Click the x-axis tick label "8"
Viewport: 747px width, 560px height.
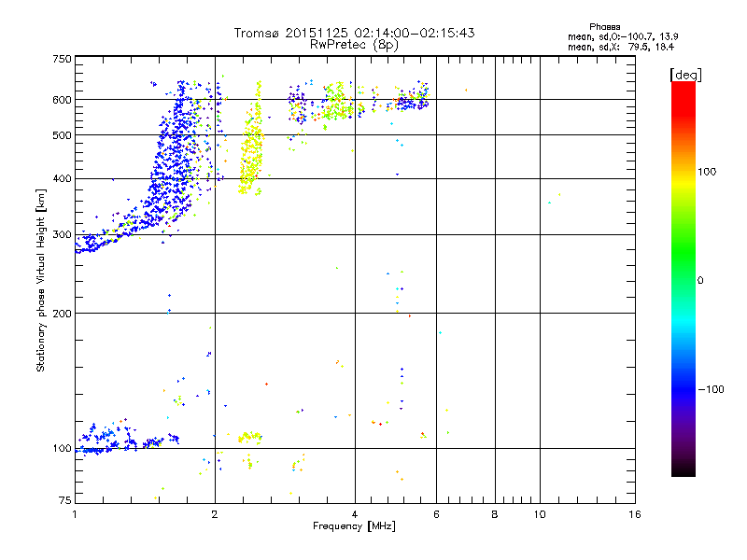coord(495,514)
